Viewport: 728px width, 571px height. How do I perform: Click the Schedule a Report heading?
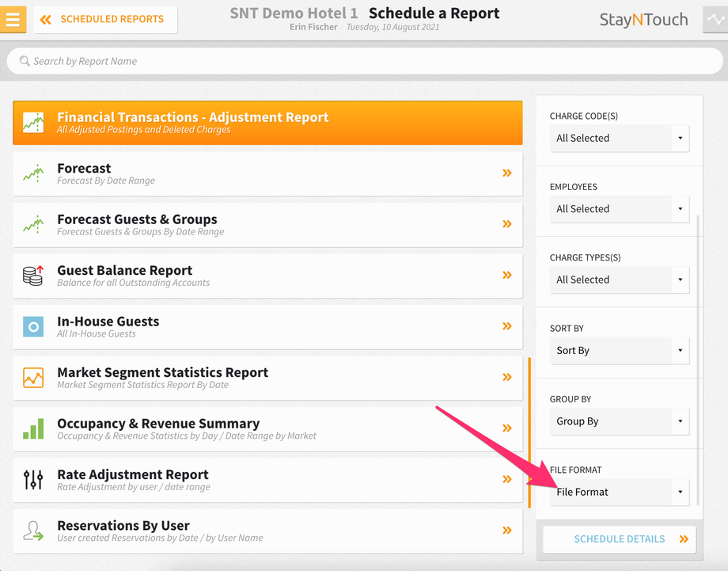pyautogui.click(x=434, y=13)
